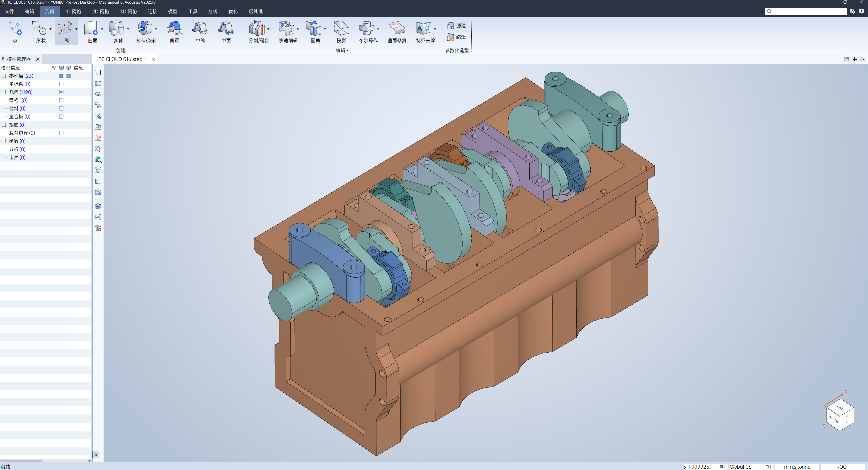Click the rectangle select icon in the viewport sidebar
Image resolution: width=868 pixels, height=470 pixels.
98,73
